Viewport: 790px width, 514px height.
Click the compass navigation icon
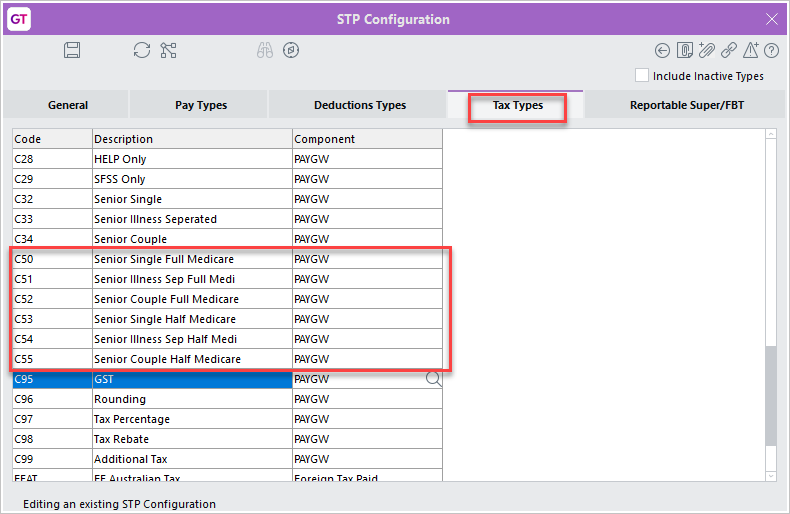click(x=291, y=50)
